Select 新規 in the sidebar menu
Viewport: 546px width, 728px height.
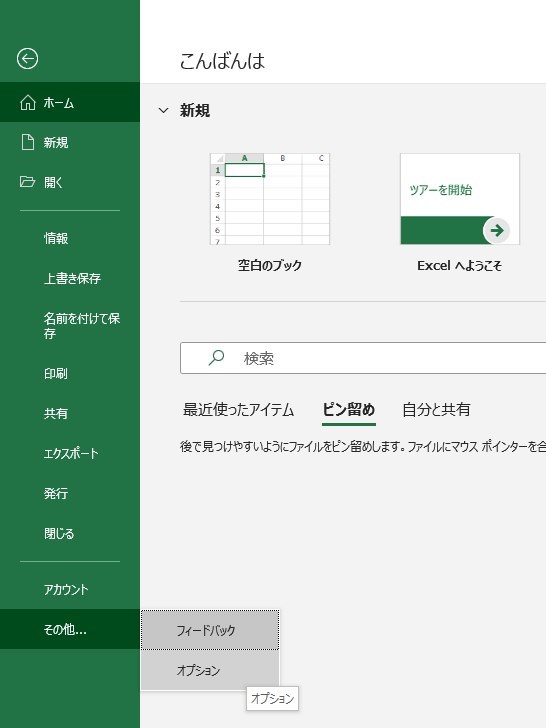[70, 142]
